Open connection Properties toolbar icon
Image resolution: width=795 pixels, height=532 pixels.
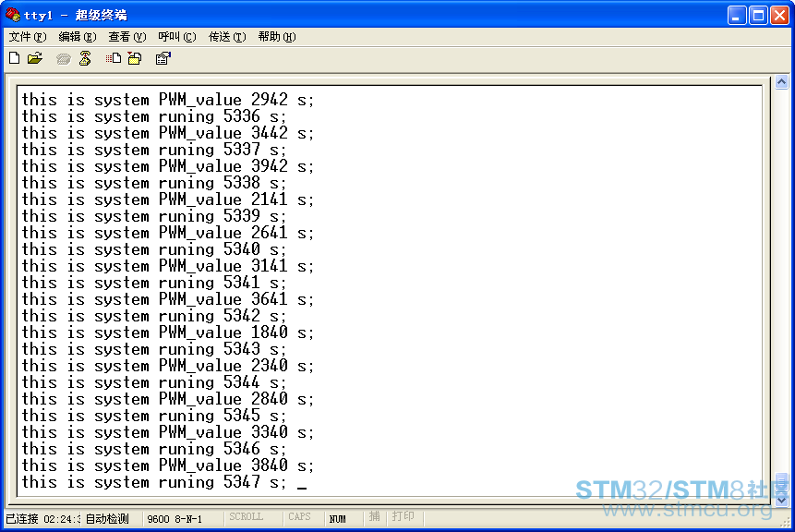click(x=163, y=58)
